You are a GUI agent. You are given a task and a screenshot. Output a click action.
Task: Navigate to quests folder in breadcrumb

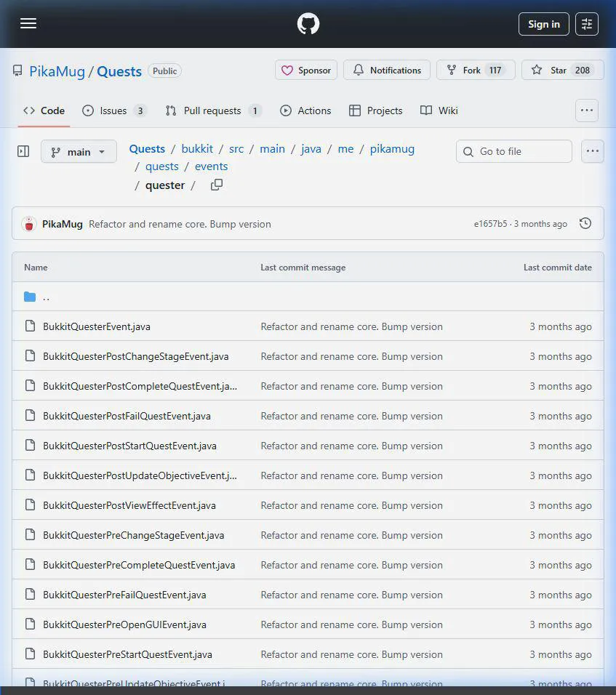pos(162,166)
